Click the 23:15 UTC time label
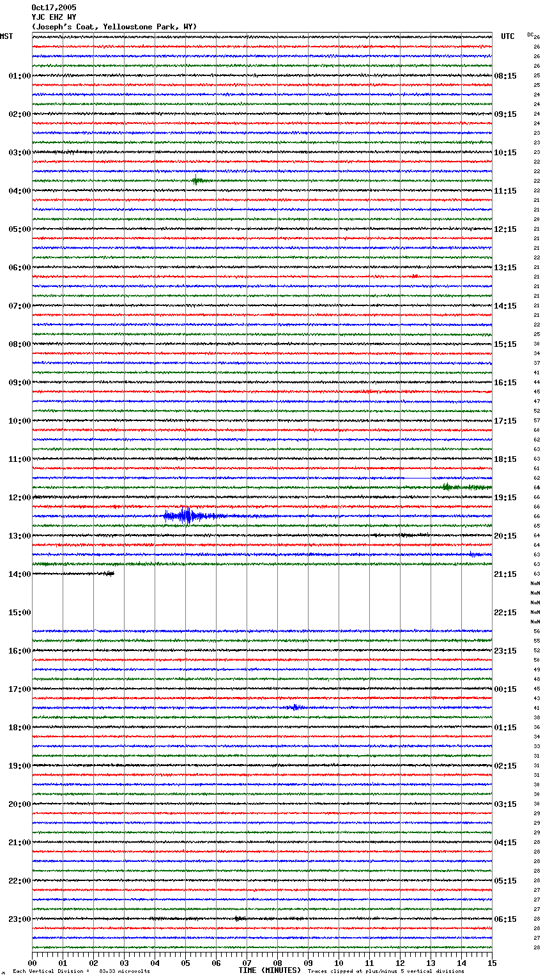Image resolution: width=543 pixels, height=980 pixels. coord(505,651)
